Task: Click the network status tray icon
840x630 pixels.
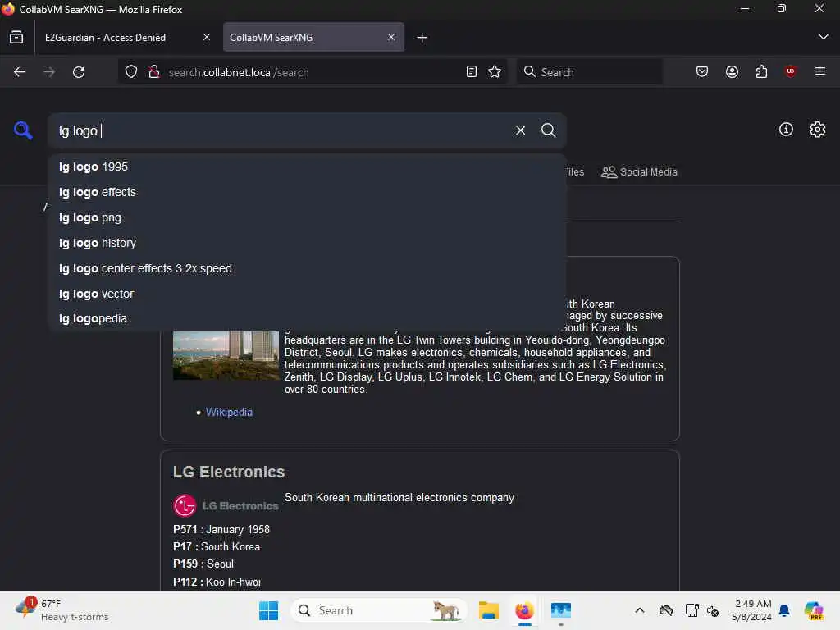Action: (x=692, y=610)
